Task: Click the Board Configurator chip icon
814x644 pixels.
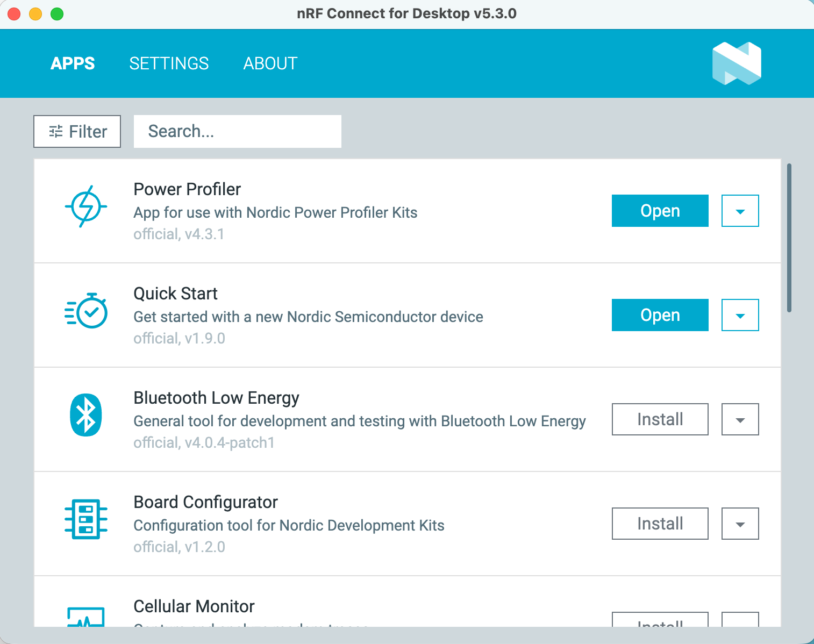Action: pyautogui.click(x=86, y=519)
